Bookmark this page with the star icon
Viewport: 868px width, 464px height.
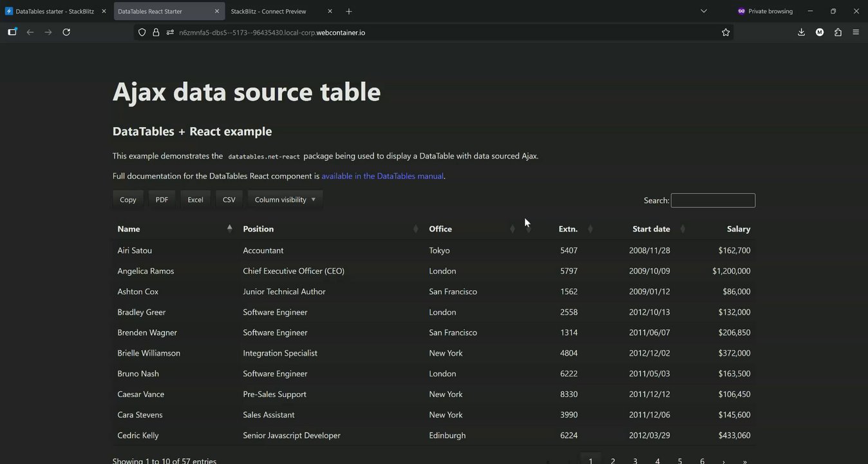[726, 32]
